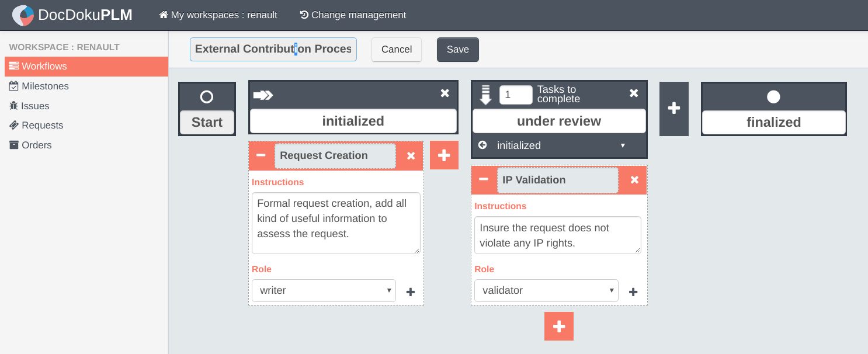Go to the Change management menu
Viewport: 868px width, 354px height.
click(353, 15)
